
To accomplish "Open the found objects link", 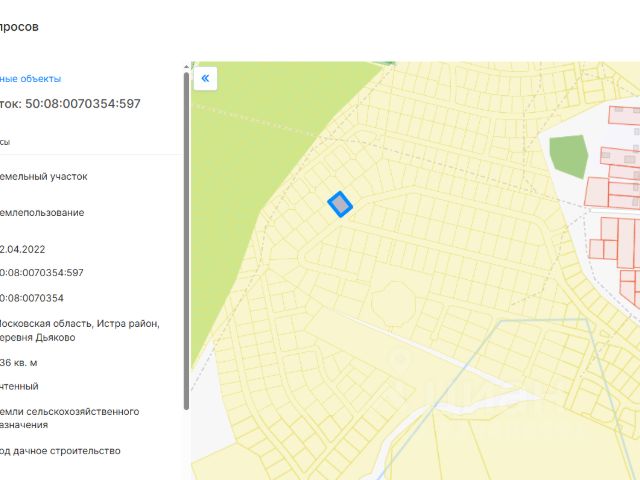I will [31, 78].
